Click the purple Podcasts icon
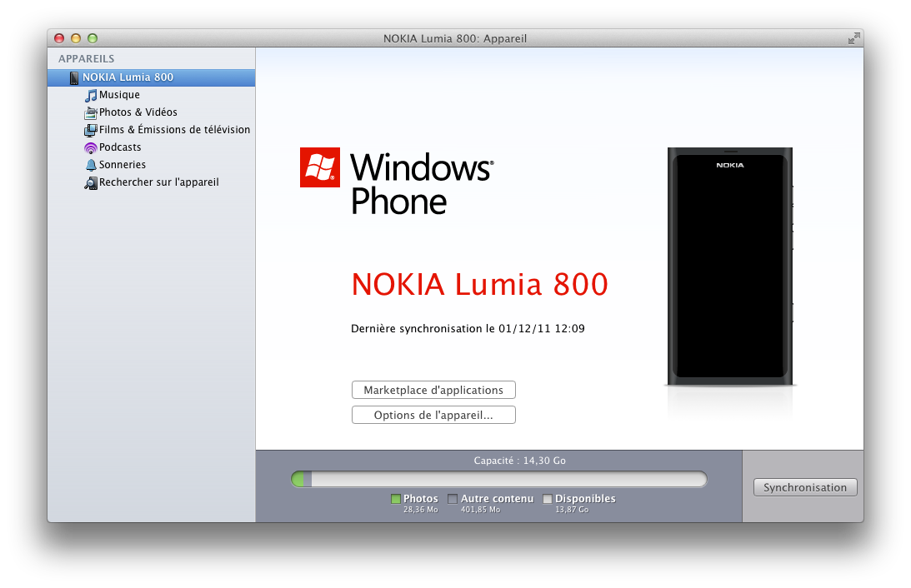 pos(91,148)
